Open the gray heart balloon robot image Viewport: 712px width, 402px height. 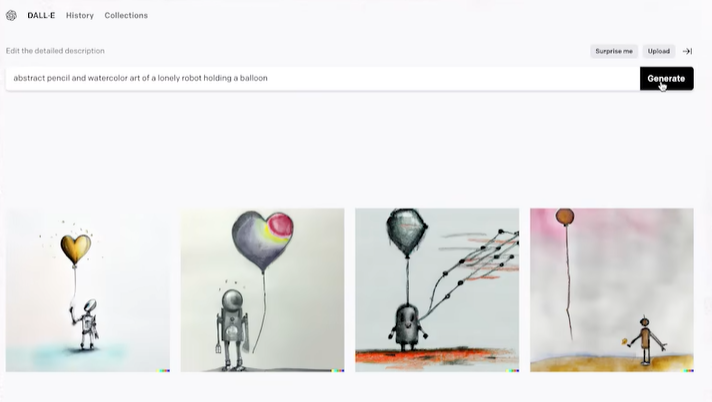click(262, 290)
